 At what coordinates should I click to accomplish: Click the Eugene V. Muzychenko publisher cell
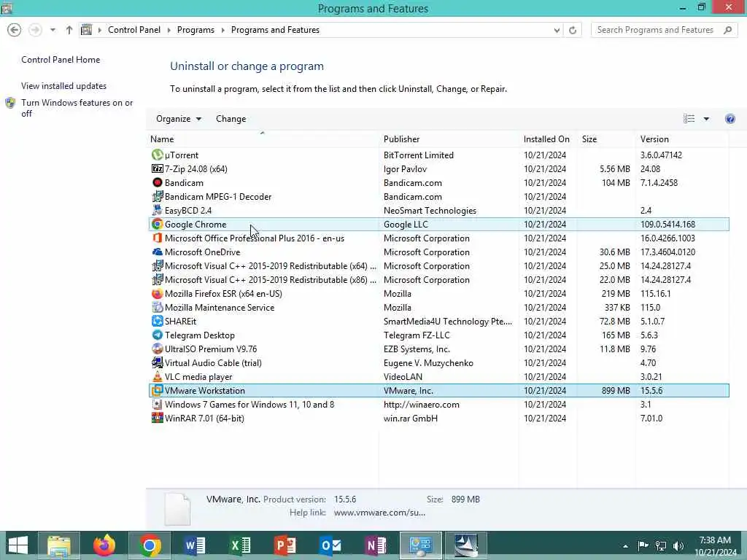pos(428,362)
